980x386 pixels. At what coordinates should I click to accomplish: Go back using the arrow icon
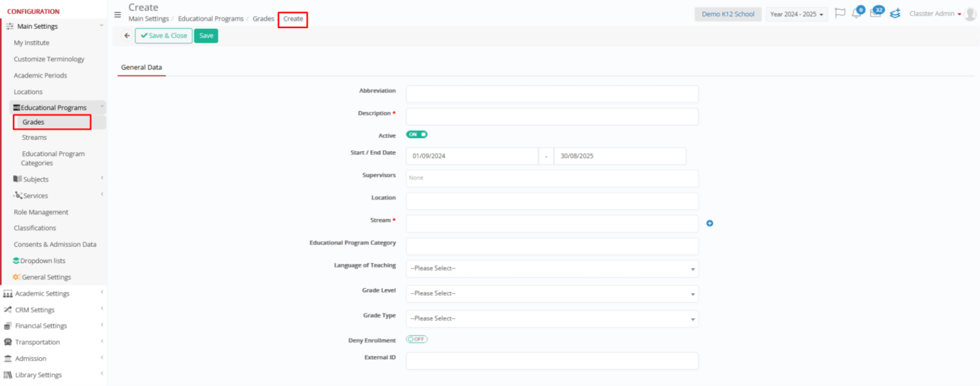coord(127,36)
